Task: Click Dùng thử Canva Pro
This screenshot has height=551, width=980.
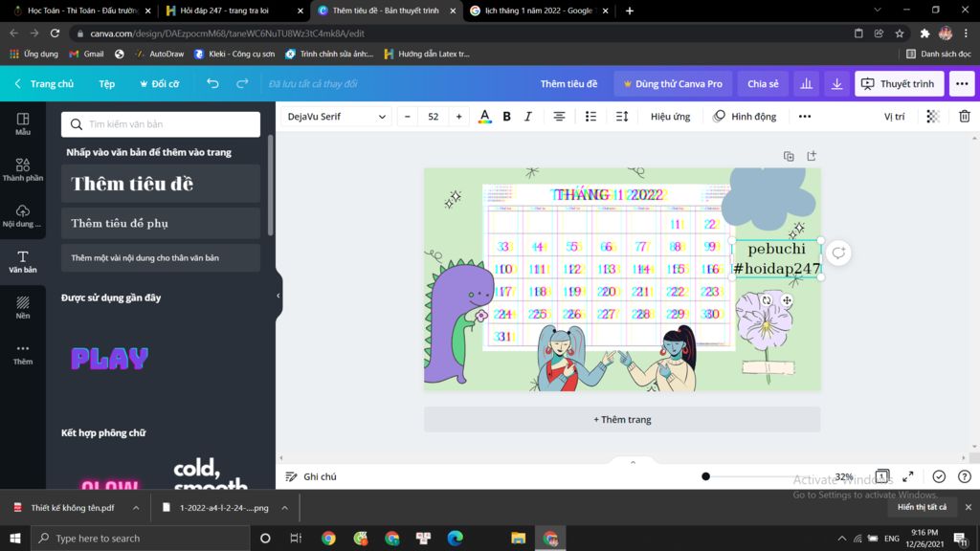Action: 673,84
